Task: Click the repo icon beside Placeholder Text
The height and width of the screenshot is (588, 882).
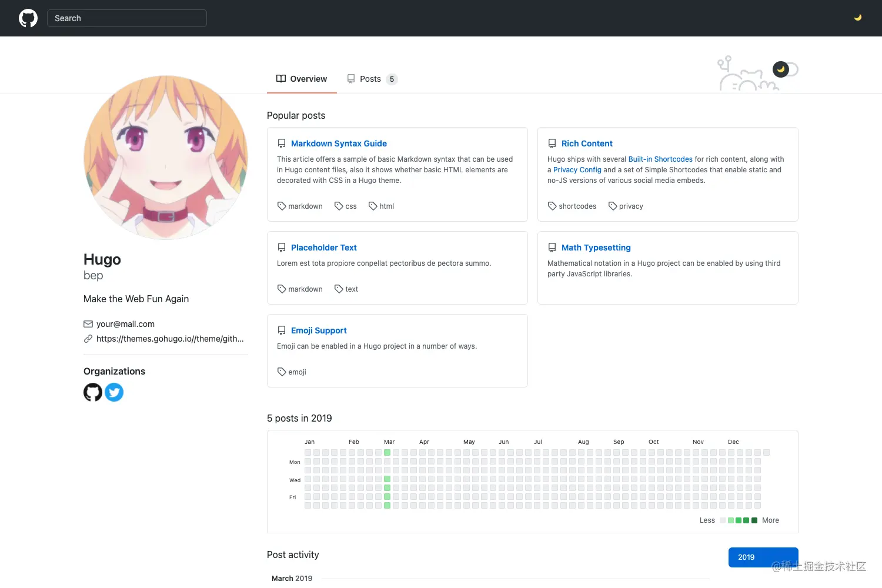Action: click(282, 248)
